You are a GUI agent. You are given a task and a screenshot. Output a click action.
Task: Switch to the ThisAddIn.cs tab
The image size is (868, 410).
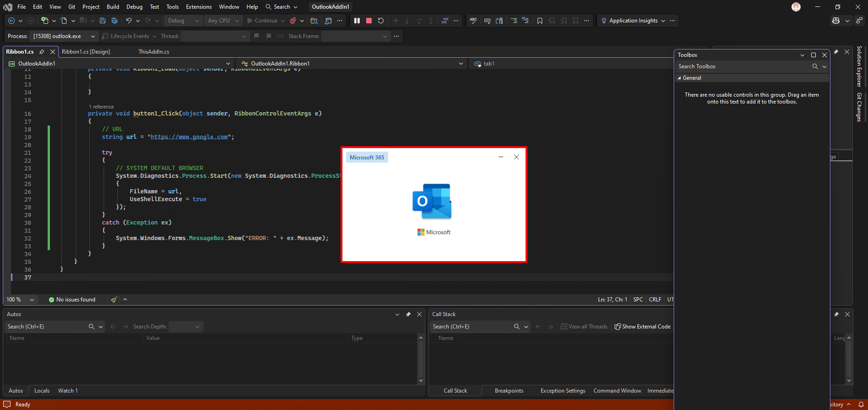point(154,52)
